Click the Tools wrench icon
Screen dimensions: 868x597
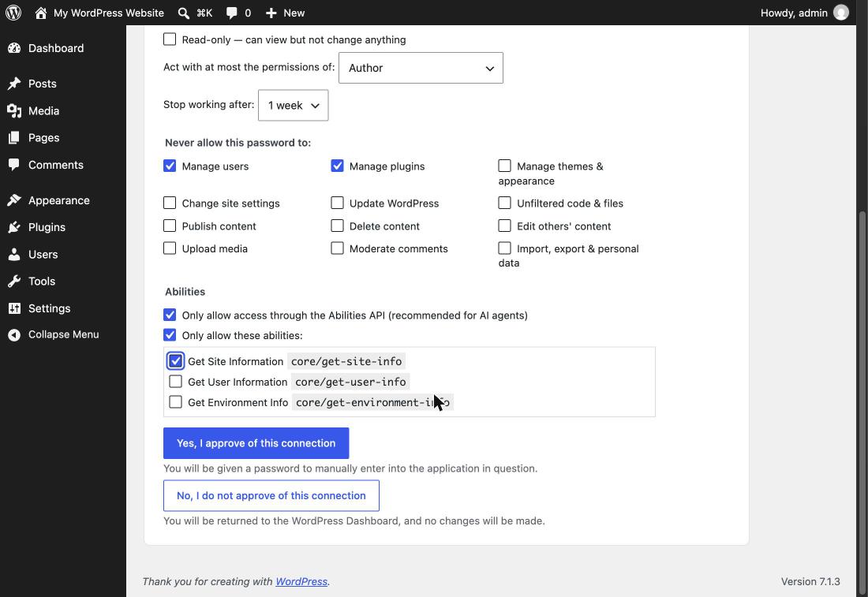click(14, 281)
